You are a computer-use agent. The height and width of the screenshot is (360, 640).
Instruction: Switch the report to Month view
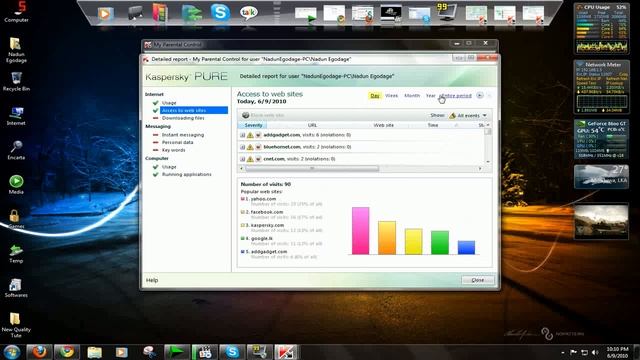[x=412, y=96]
